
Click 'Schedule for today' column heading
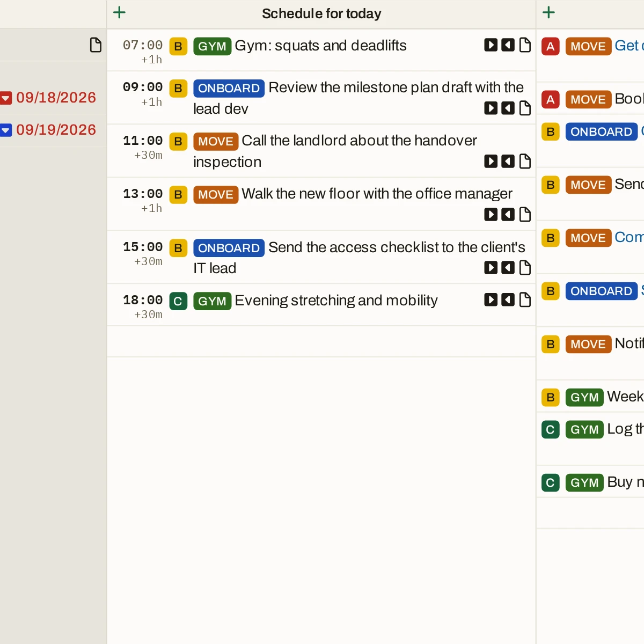tap(321, 13)
